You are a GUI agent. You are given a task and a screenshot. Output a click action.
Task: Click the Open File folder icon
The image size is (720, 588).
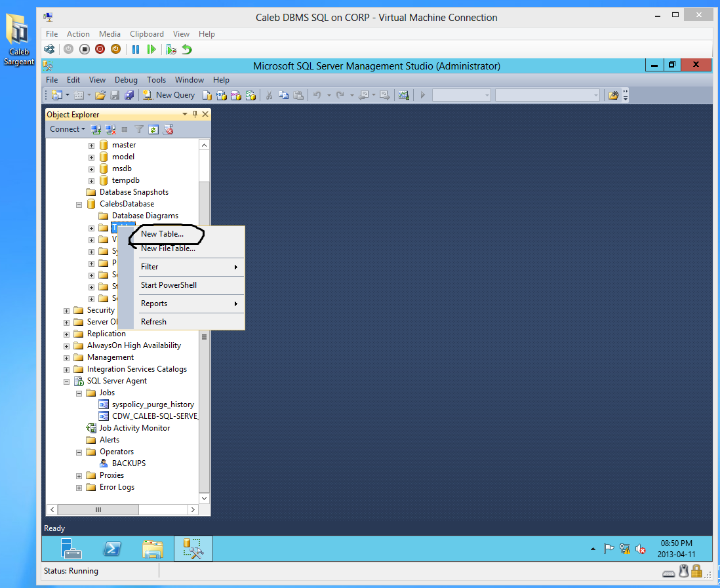[x=100, y=95]
